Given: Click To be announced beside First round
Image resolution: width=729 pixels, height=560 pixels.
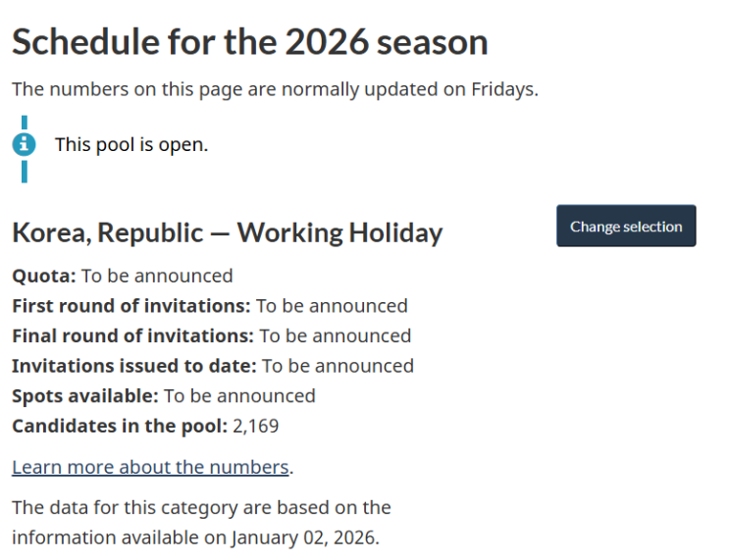Looking at the screenshot, I should point(332,306).
